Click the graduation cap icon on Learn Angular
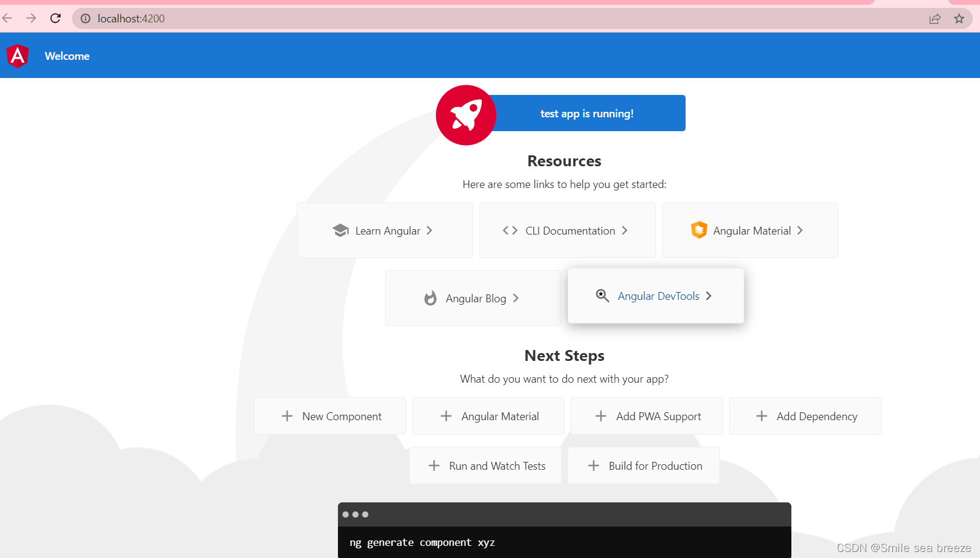The height and width of the screenshot is (558, 980). point(341,230)
